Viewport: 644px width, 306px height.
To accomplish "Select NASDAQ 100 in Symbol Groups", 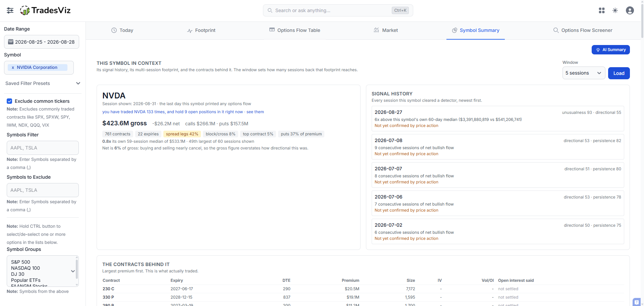I will [x=25, y=268].
